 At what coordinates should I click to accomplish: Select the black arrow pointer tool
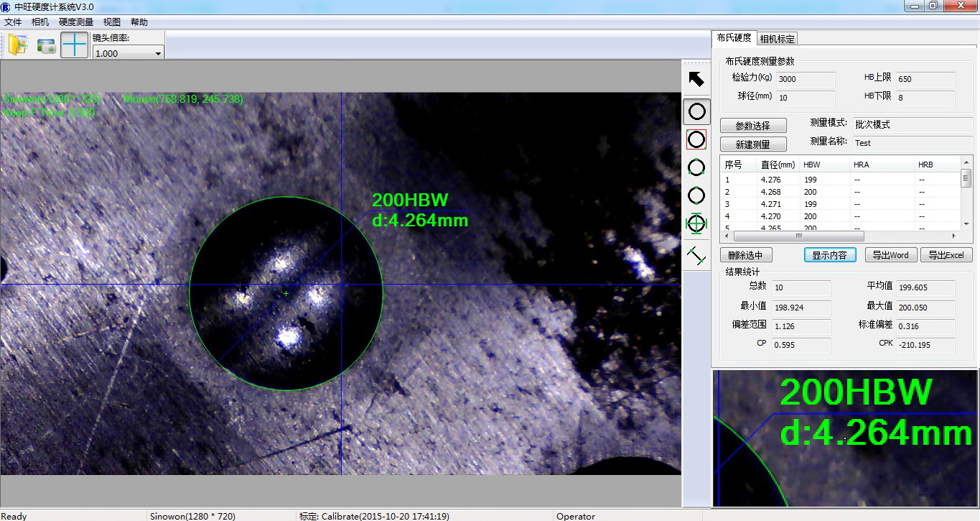pos(696,79)
